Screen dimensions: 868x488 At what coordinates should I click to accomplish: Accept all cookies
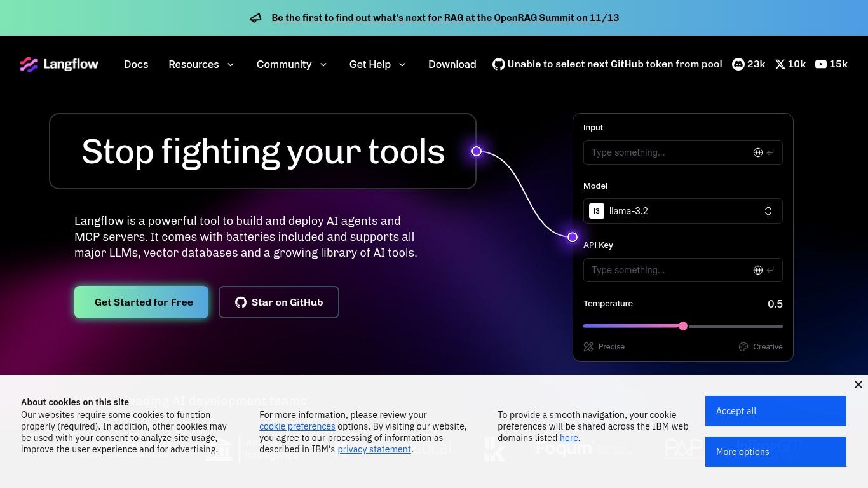click(775, 411)
